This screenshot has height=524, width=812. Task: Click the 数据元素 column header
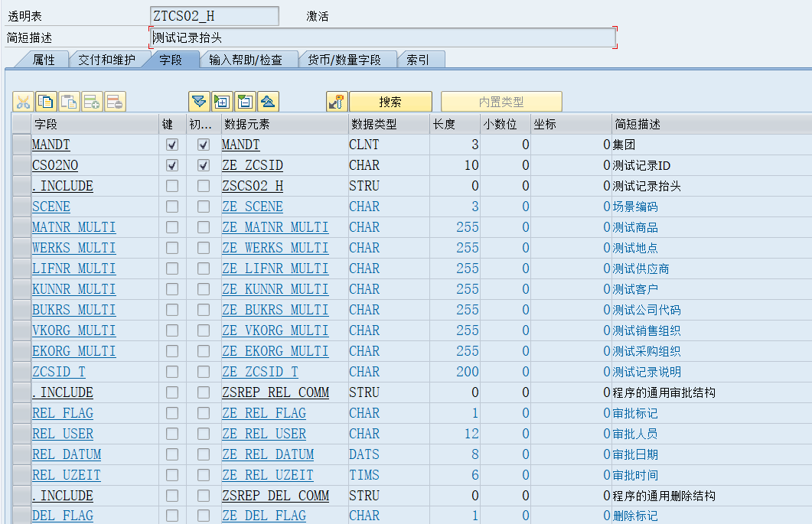click(x=285, y=124)
